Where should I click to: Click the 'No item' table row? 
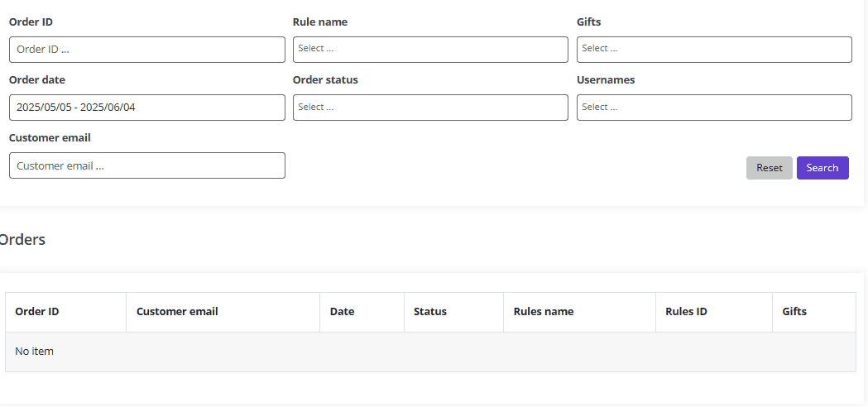point(430,352)
